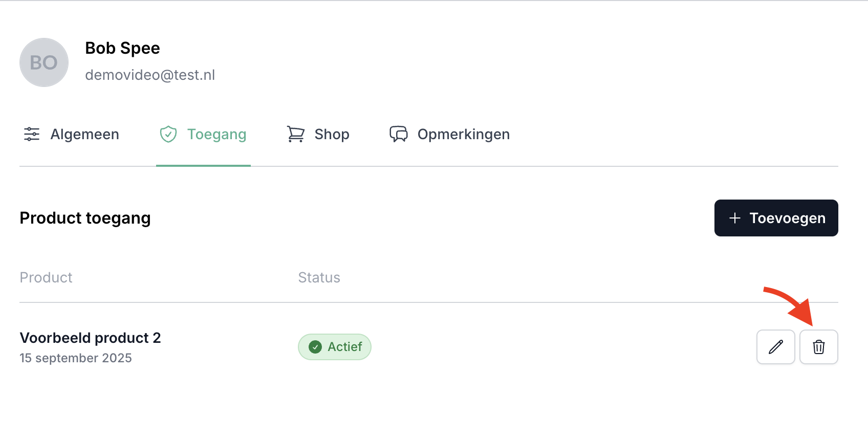Click the BO avatar circle
Viewport: 868px width, 438px height.
[44, 62]
